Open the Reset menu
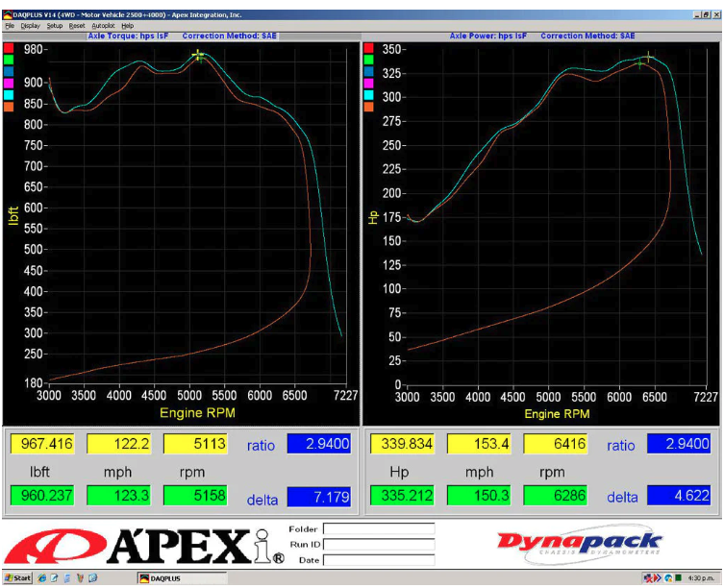Screen dimensions: 724x588 click(x=77, y=26)
